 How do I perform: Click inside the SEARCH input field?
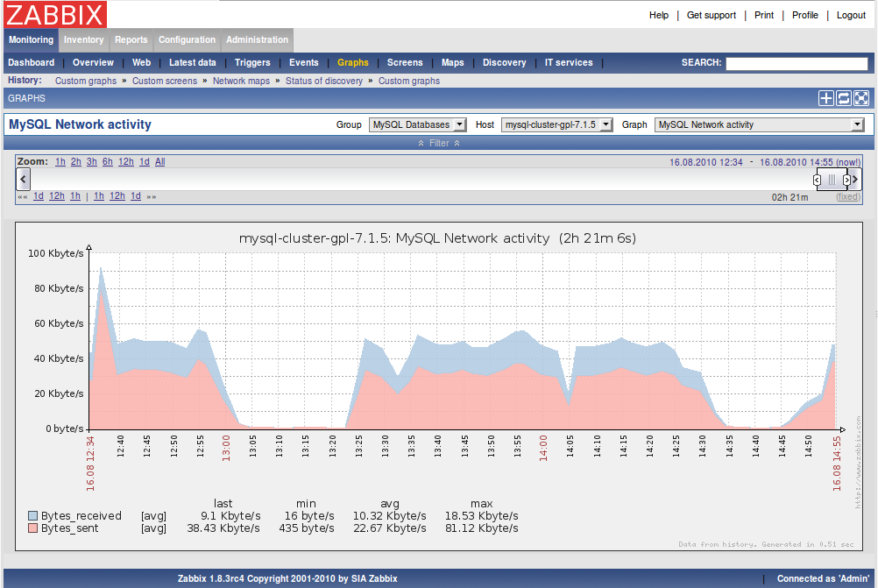click(x=797, y=63)
